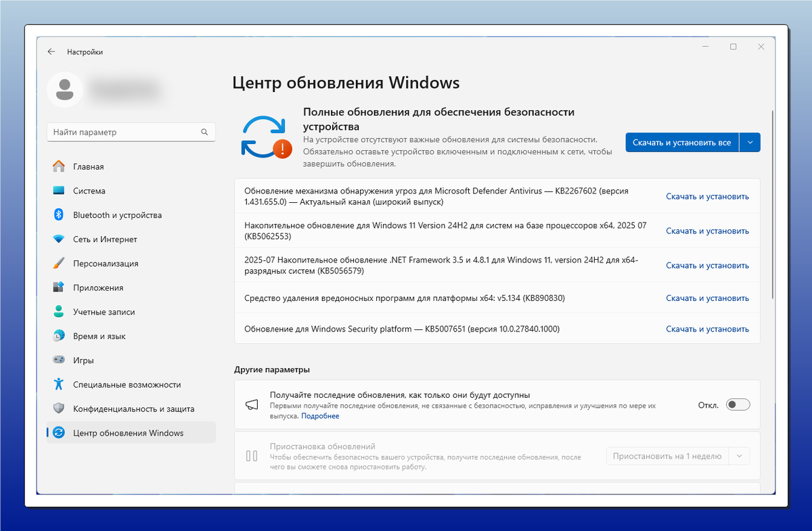812x531 pixels.
Task: Open the Игры section
Action: point(131,361)
